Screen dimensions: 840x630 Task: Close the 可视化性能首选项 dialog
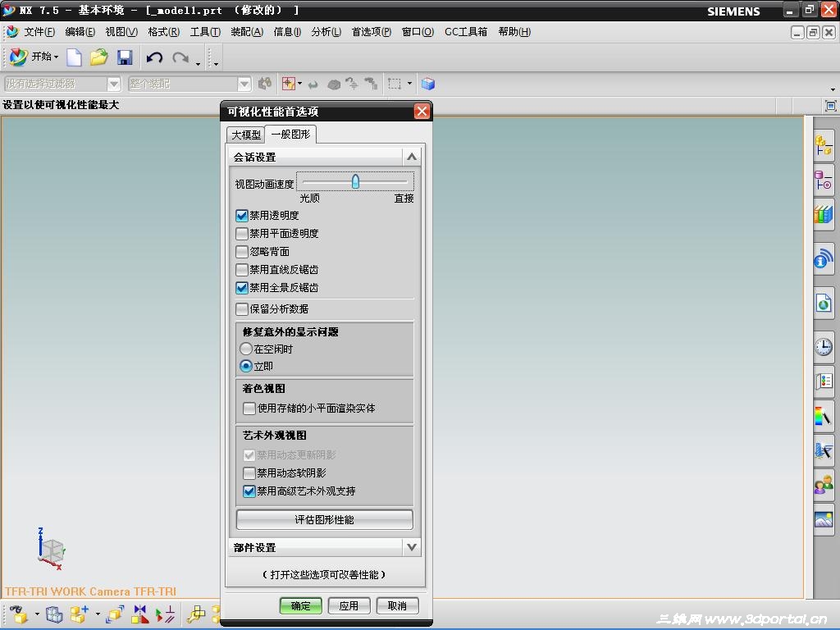click(x=422, y=112)
